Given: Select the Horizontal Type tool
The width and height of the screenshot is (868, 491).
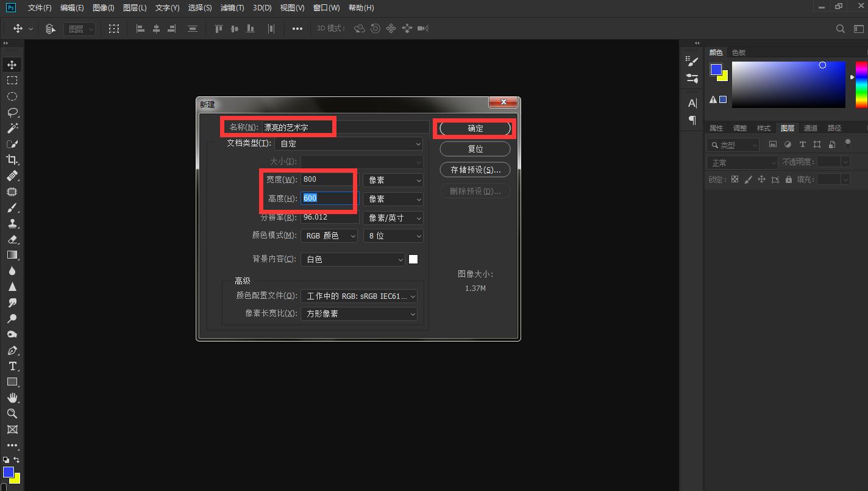Looking at the screenshot, I should [12, 366].
